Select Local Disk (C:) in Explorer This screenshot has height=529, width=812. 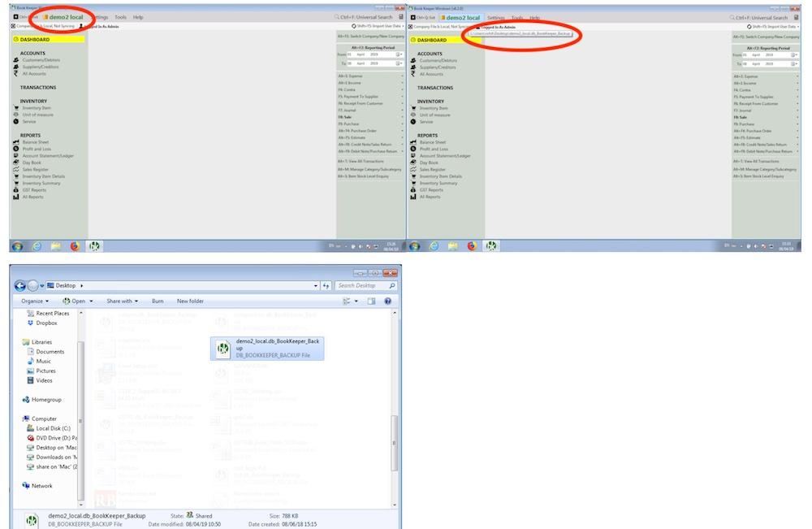click(53, 428)
